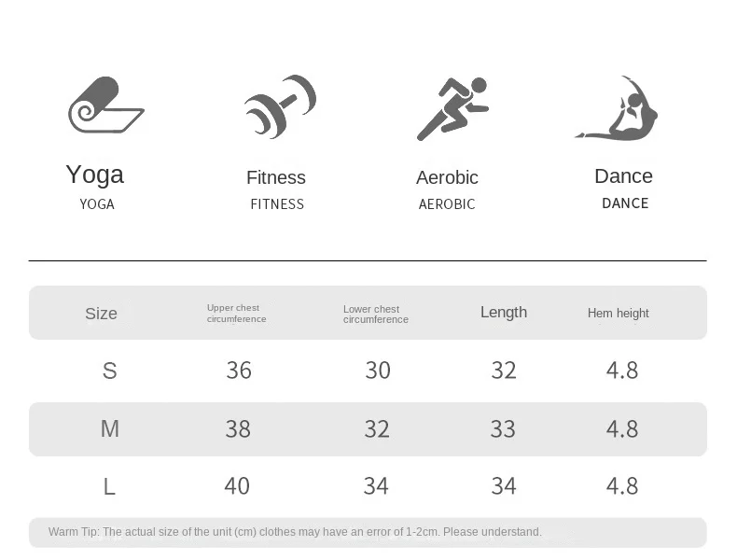Click the Upper chest circumference header

point(236,314)
